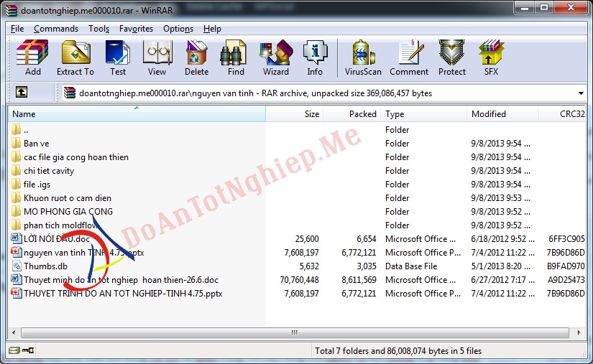Select the Thumbs.db file icon

pos(17,266)
